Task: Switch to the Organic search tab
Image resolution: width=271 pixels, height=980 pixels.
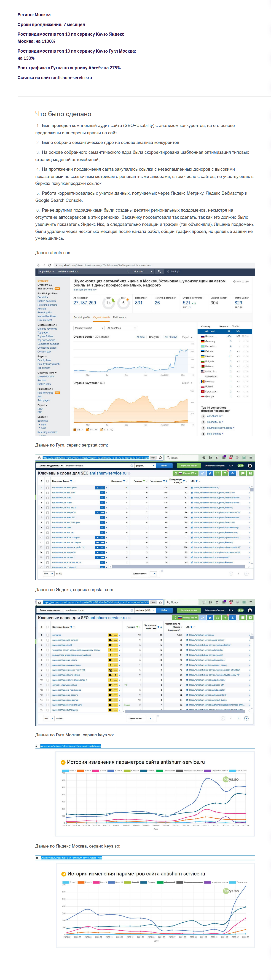Action: point(102,317)
